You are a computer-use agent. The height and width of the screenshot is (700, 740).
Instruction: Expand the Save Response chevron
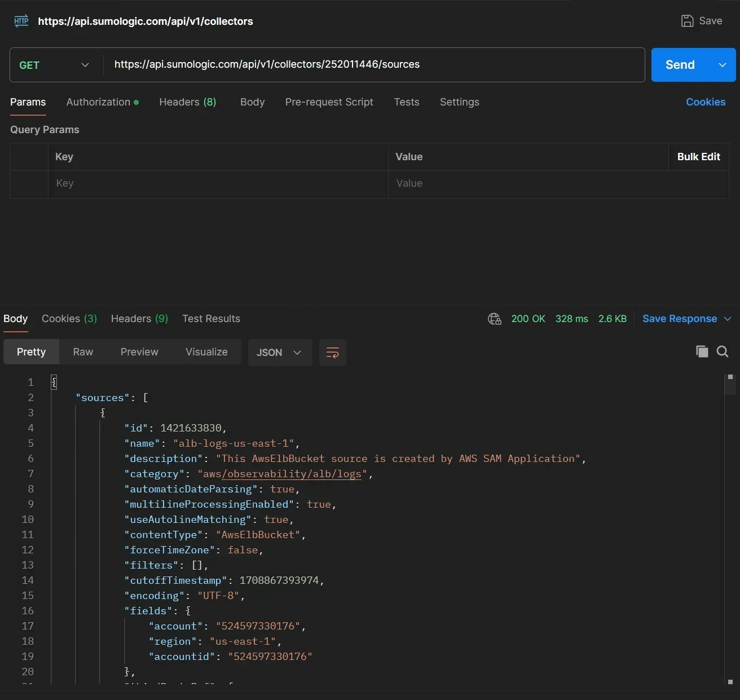[x=728, y=319]
